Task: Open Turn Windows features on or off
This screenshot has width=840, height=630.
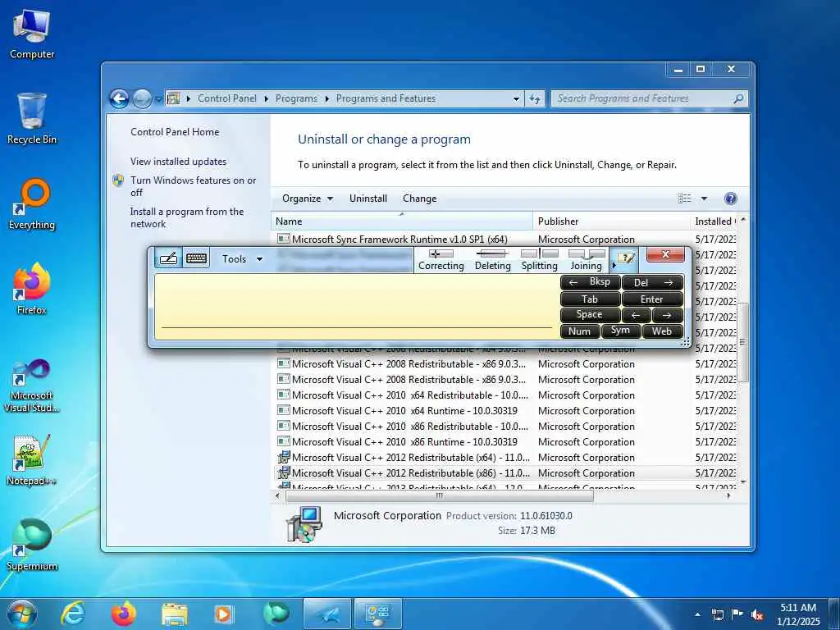Action: 193,186
